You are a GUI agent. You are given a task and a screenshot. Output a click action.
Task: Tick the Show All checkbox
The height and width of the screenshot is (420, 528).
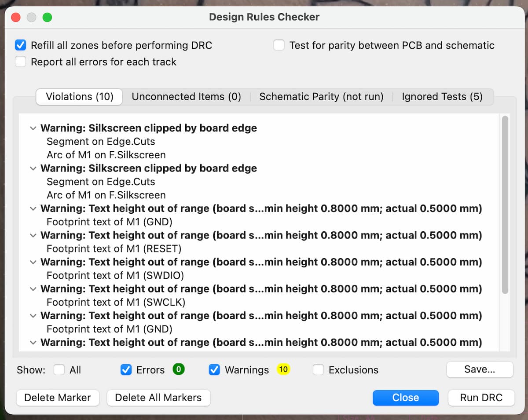tap(59, 370)
